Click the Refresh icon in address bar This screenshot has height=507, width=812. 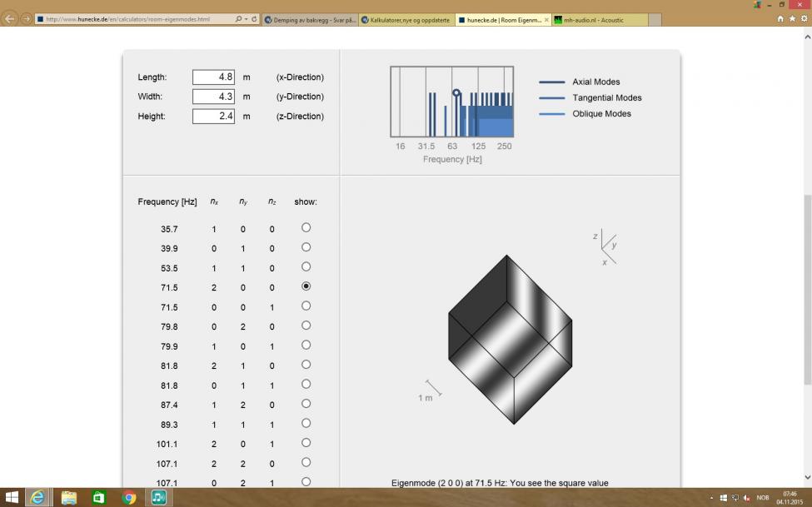(254, 19)
